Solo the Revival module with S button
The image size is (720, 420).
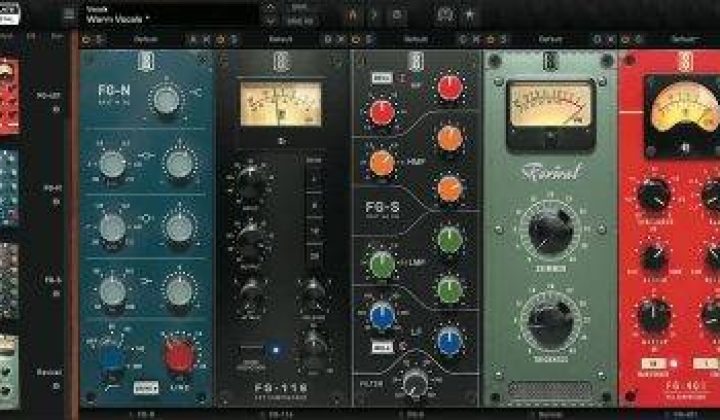tap(504, 39)
